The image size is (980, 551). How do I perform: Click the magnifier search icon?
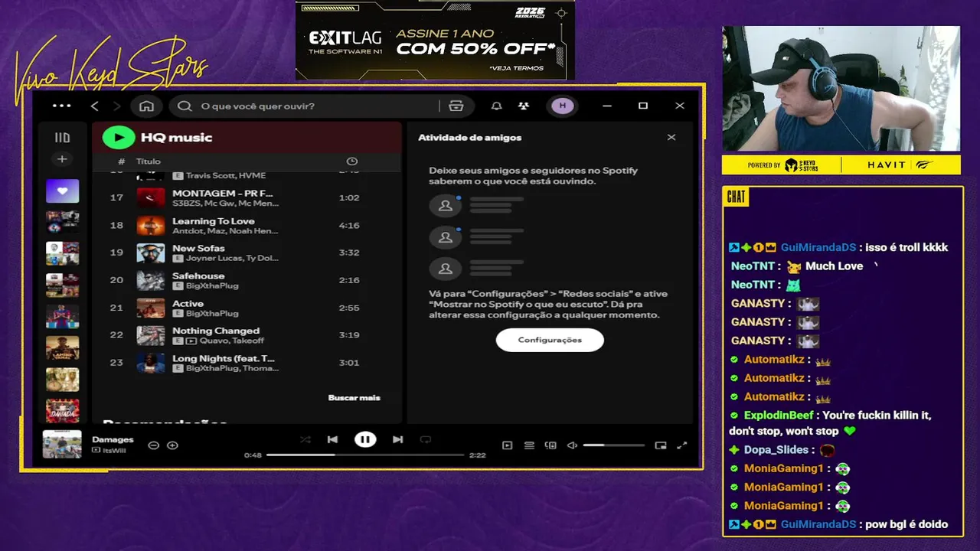coord(185,106)
